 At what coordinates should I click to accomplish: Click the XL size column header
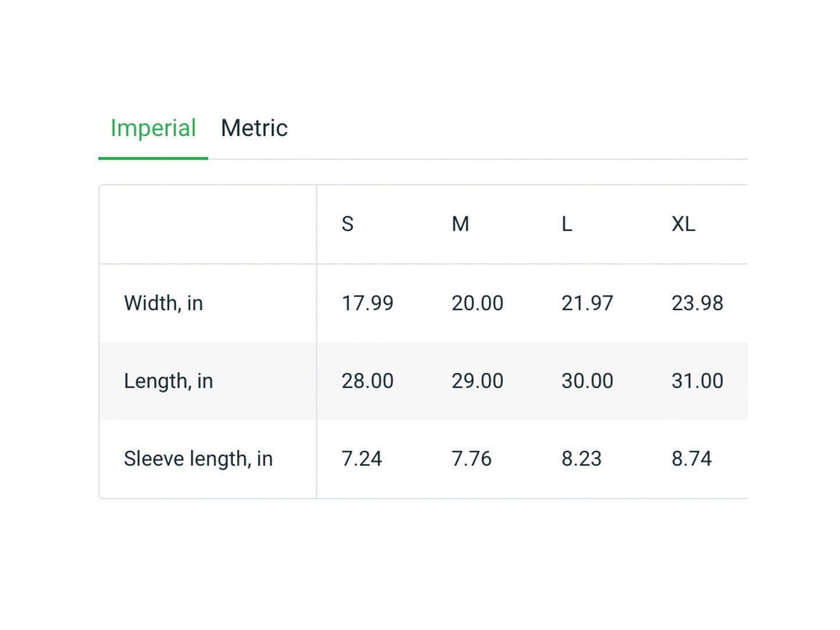pyautogui.click(x=683, y=224)
